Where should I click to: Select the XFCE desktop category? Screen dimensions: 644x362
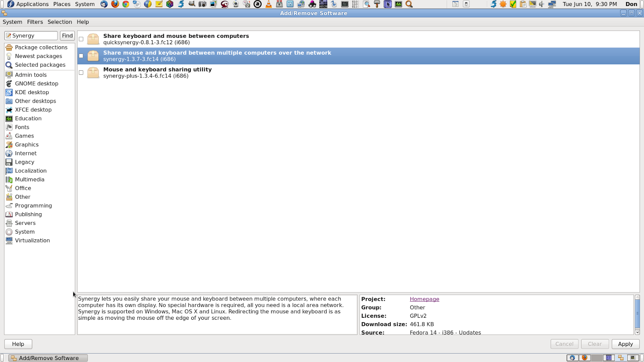click(39, 110)
